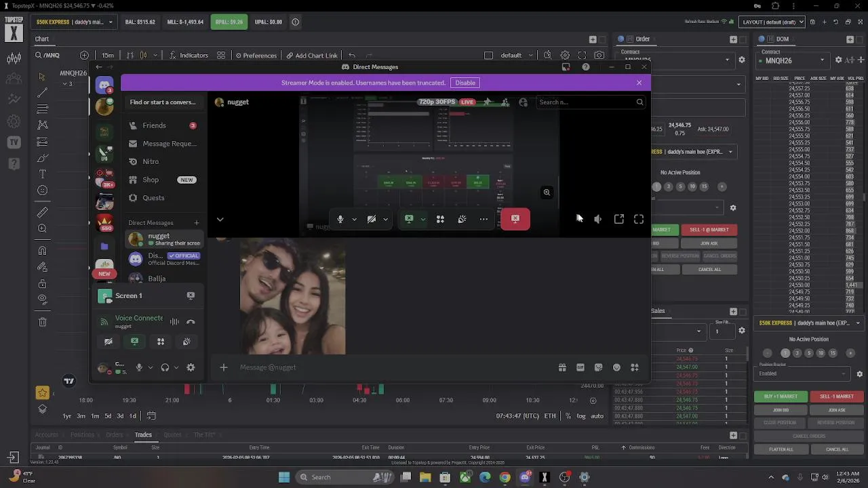Image resolution: width=868 pixels, height=488 pixels.
Task: Open microphone input options arrow in call
Action: [354, 219]
